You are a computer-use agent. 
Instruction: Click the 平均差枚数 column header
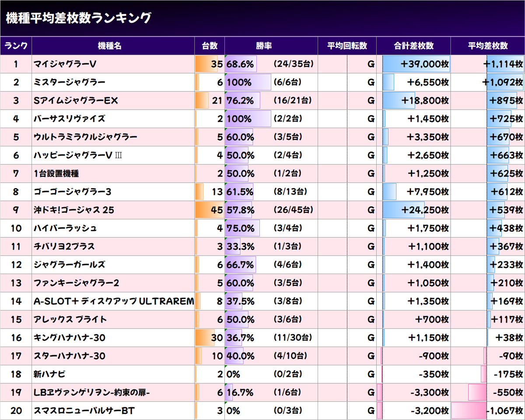coord(488,46)
